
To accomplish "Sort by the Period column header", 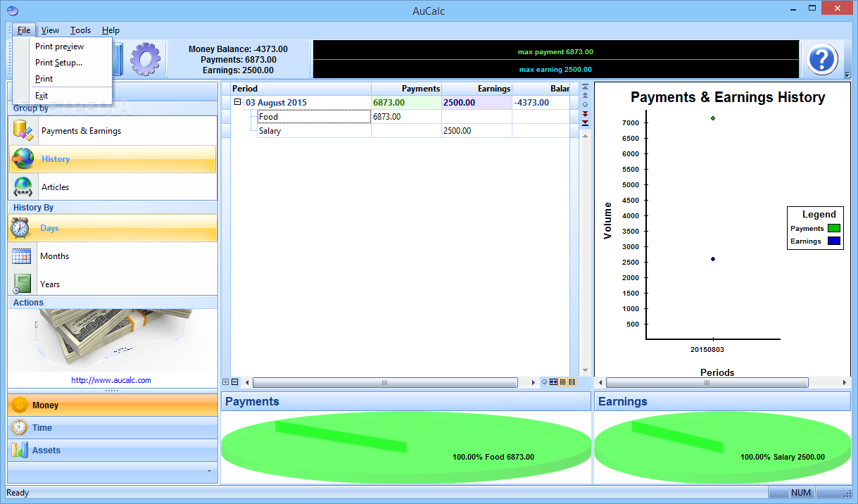I will [x=301, y=89].
